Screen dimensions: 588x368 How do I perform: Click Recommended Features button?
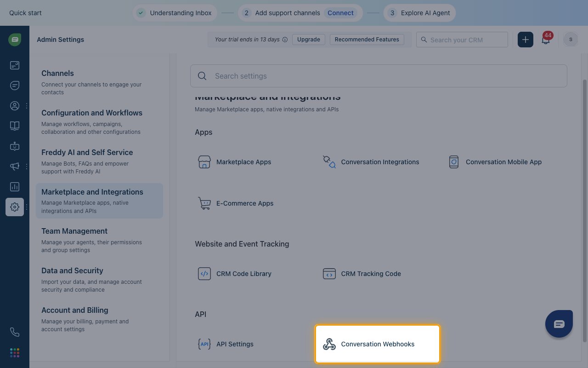367,40
